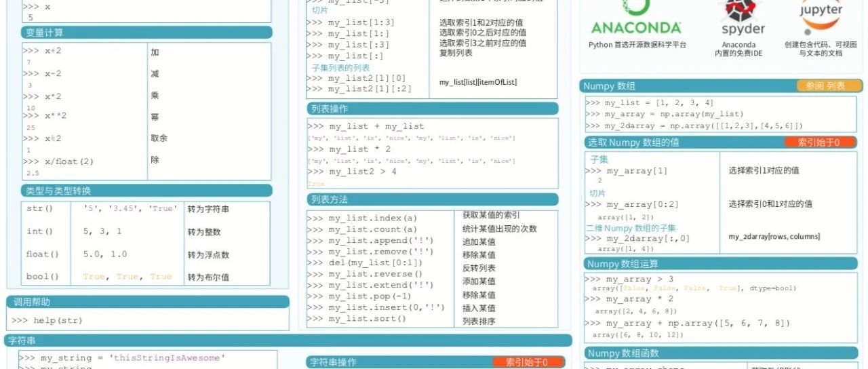Viewport: 868px width, 369px height.
Task: Select the 调用帮助 section header
Action: 148,302
